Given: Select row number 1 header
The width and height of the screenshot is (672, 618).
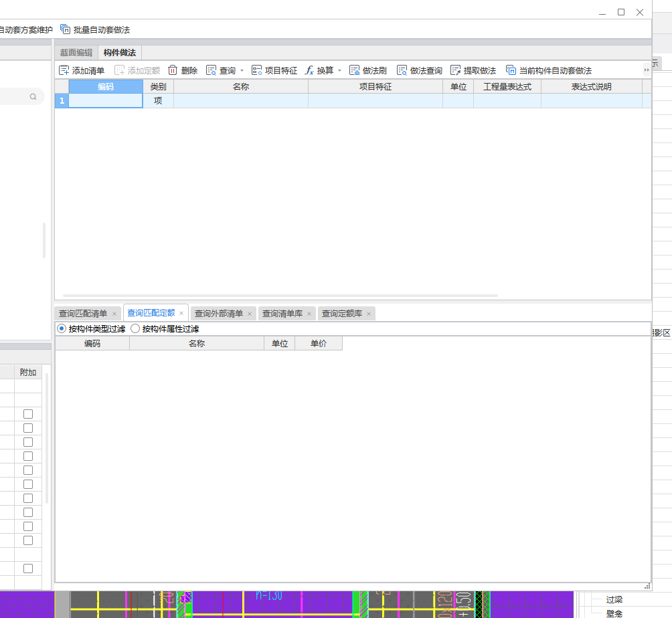Looking at the screenshot, I should (x=62, y=100).
